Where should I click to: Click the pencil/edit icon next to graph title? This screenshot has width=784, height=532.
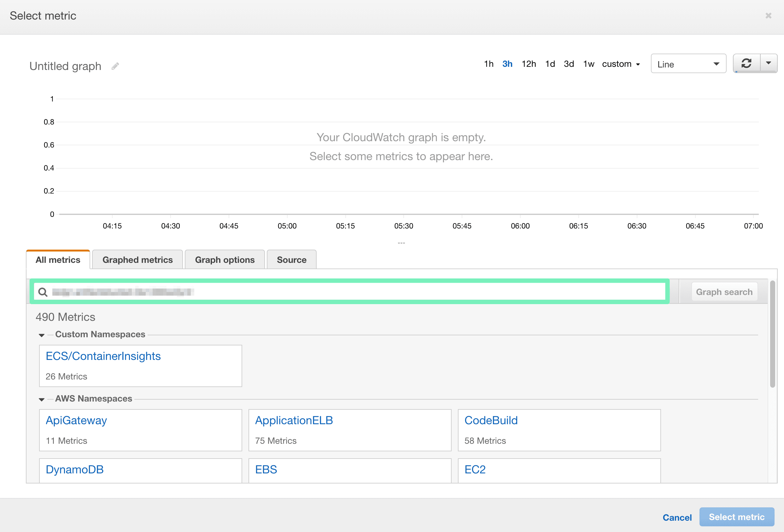point(117,66)
